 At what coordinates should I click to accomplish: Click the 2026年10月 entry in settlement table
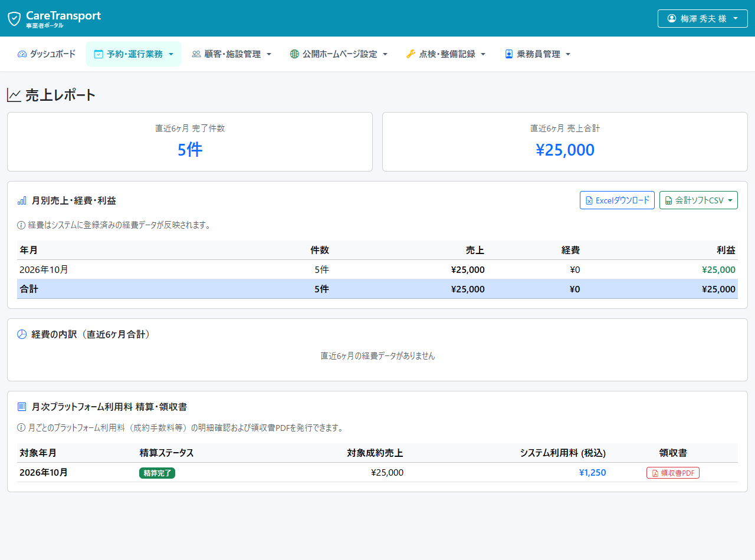(44, 473)
